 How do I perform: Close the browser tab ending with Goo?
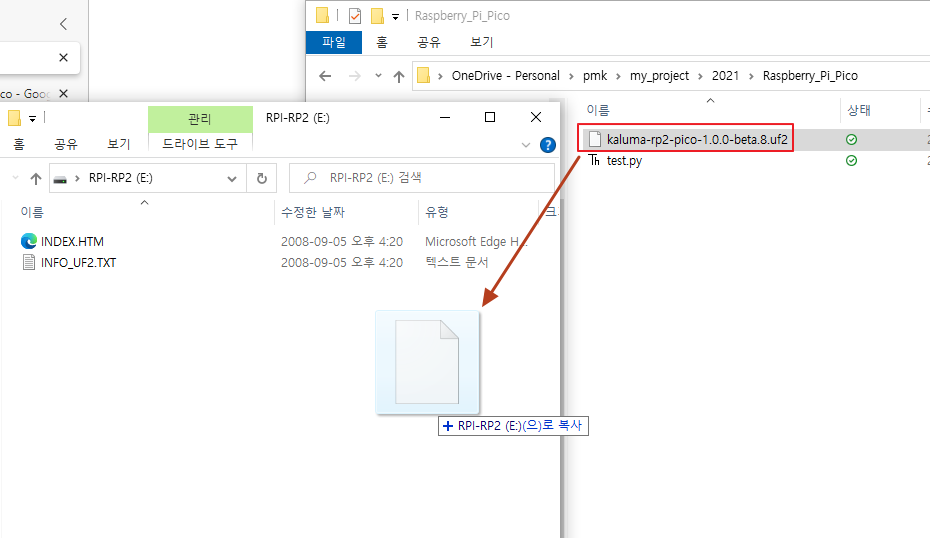point(63,94)
